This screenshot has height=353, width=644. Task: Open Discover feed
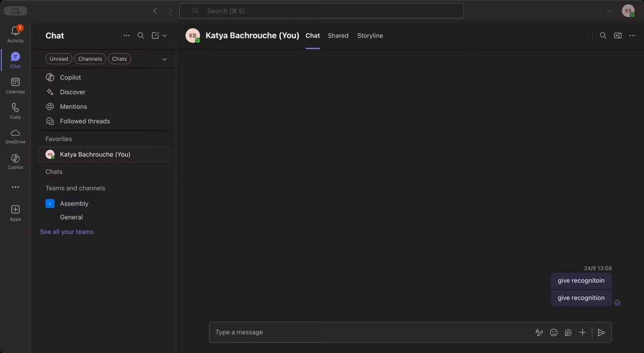(x=104, y=92)
